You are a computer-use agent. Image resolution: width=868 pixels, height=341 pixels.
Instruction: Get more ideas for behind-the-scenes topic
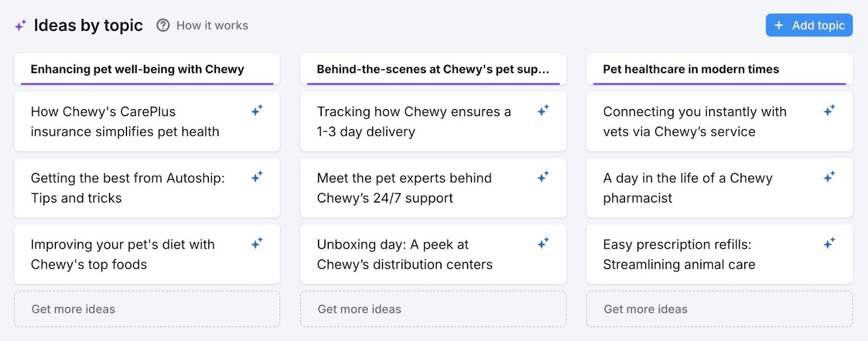coord(433,309)
